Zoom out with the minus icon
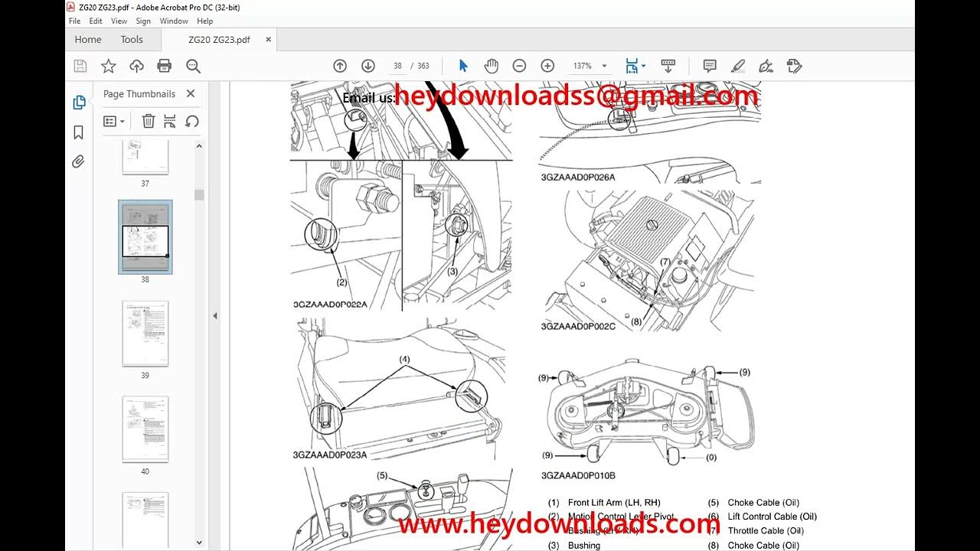The height and width of the screenshot is (551, 980). coord(519,67)
